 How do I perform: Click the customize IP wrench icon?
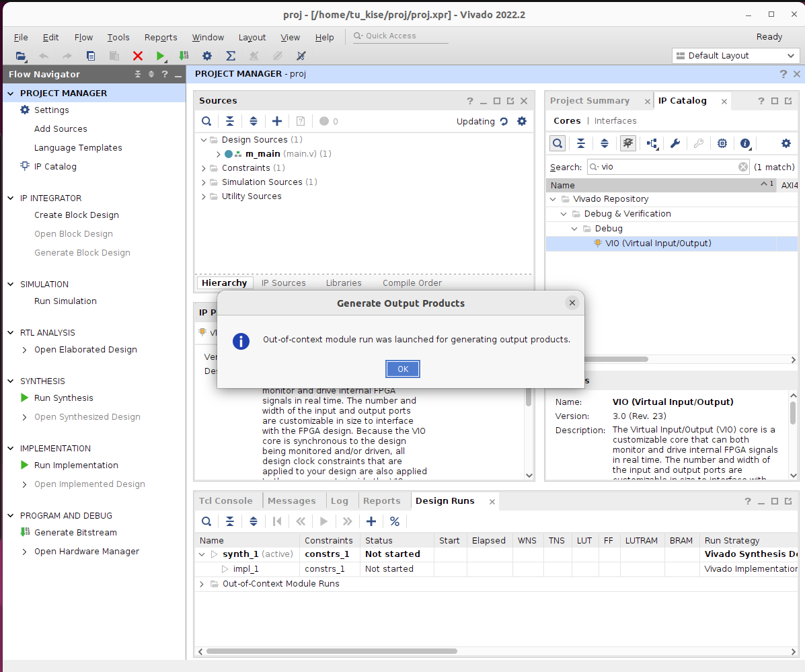[x=675, y=143]
